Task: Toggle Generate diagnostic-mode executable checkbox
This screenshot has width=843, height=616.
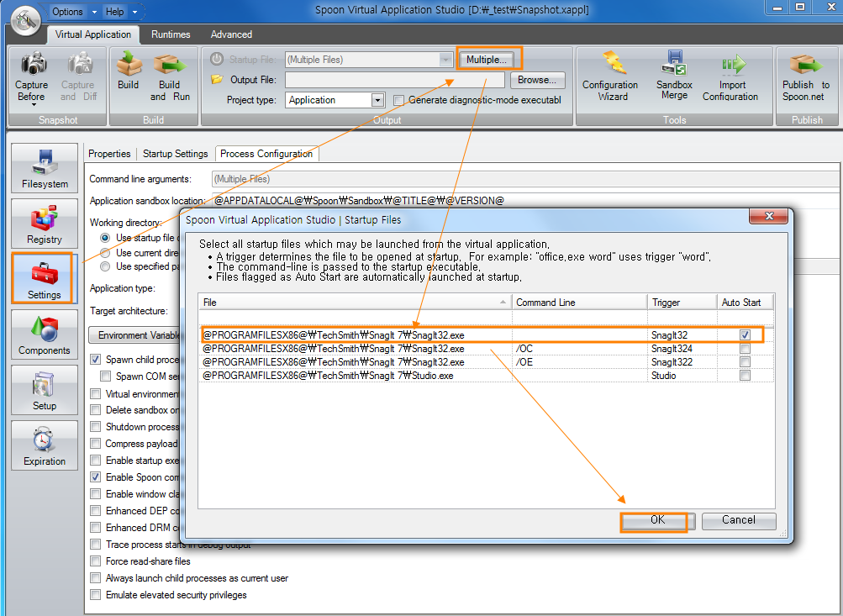Action: pos(398,101)
